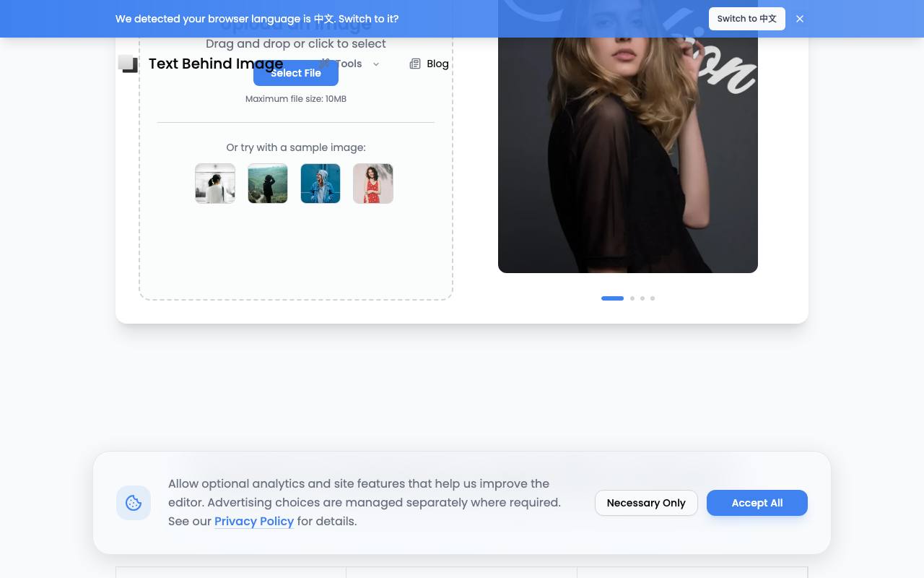The image size is (924, 578).
Task: Expand the Tools dropdown chevron
Action: 376,64
